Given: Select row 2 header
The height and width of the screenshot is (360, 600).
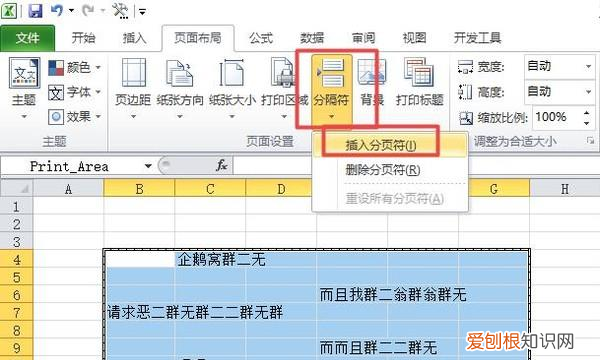Looking at the screenshot, I should 16,224.
